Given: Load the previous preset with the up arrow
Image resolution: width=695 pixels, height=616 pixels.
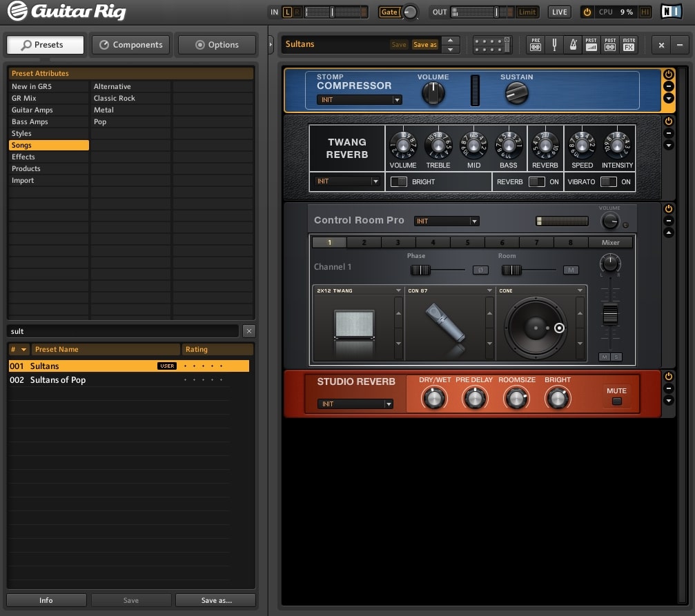Looking at the screenshot, I should (450, 40).
